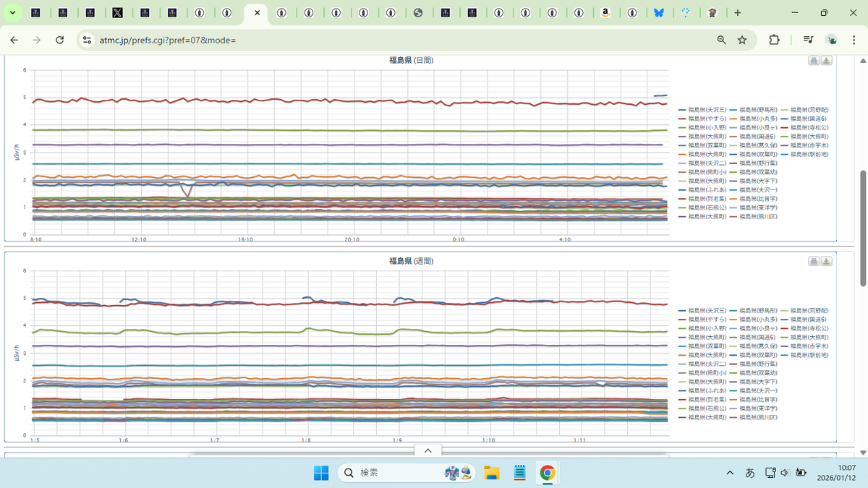Screen dimensions: 868x488
Task: Click the 1/11 label on weekly chart axis
Action: tap(579, 440)
